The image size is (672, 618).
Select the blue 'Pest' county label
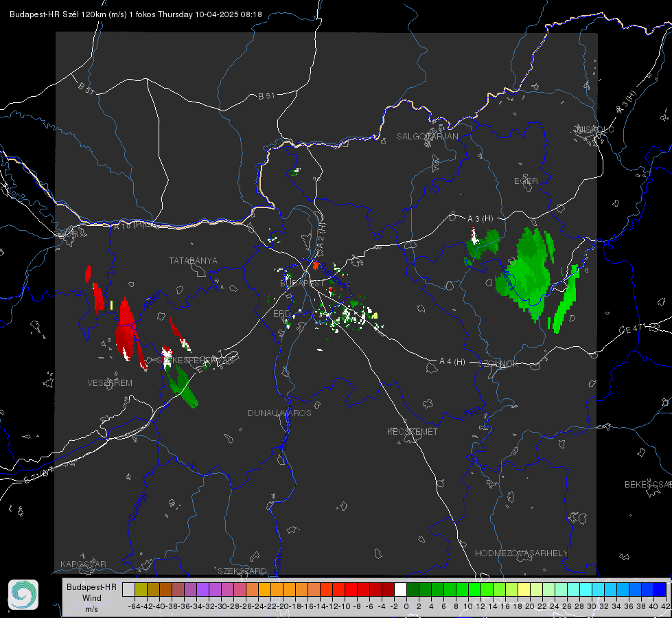tap(472, 413)
